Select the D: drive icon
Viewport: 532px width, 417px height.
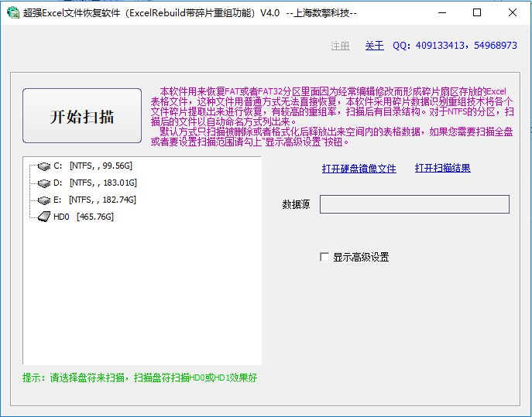44,183
